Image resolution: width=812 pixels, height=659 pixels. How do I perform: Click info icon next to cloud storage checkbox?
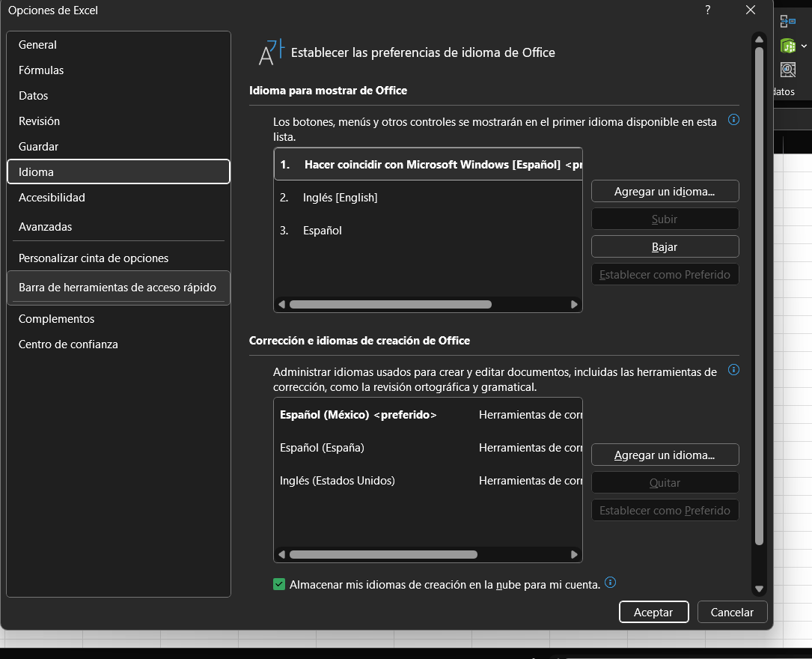click(611, 583)
